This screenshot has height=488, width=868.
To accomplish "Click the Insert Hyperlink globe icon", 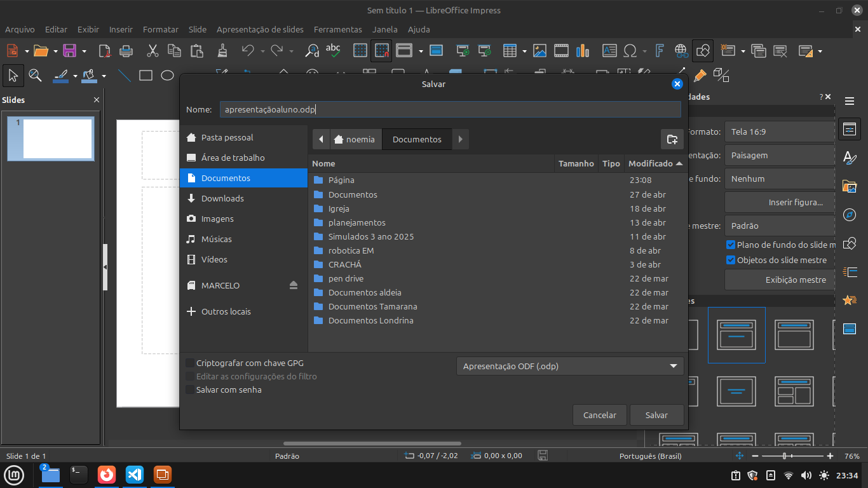I will coord(681,51).
